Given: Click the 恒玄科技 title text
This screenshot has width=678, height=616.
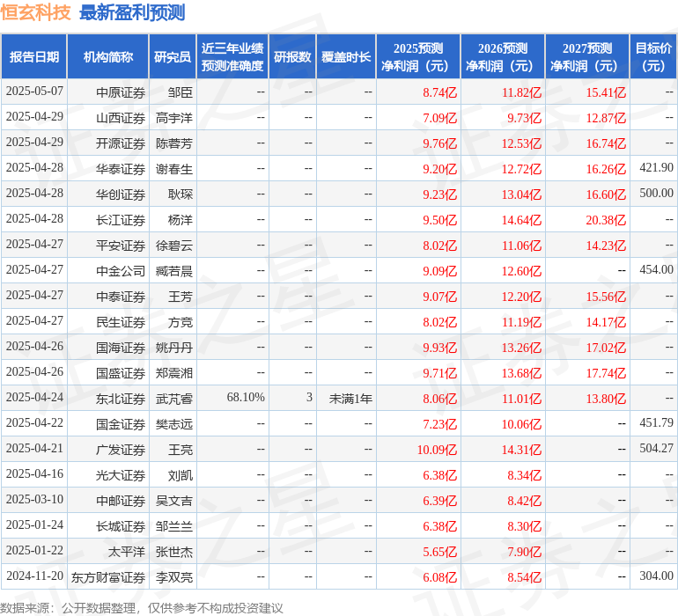Looking at the screenshot, I should tap(35, 12).
